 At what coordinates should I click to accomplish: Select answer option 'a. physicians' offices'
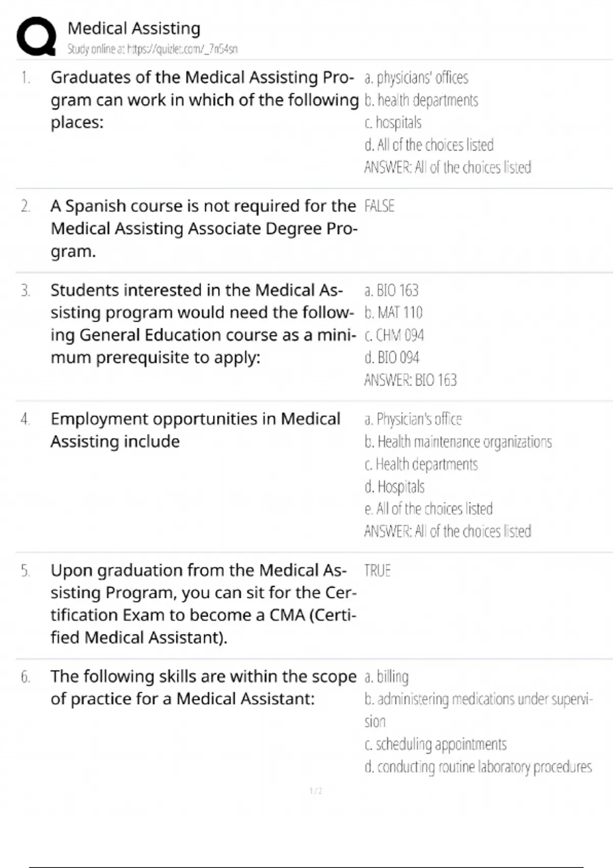[416, 78]
